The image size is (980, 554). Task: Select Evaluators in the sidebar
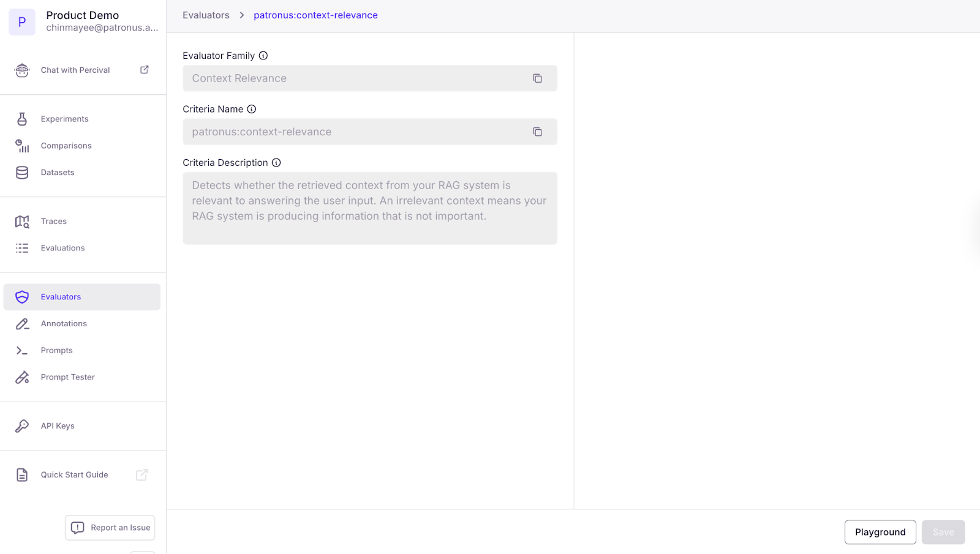[x=82, y=297]
